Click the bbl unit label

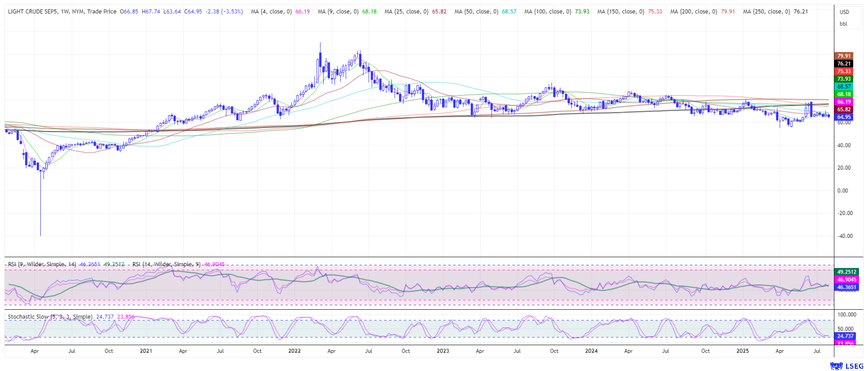pos(843,24)
